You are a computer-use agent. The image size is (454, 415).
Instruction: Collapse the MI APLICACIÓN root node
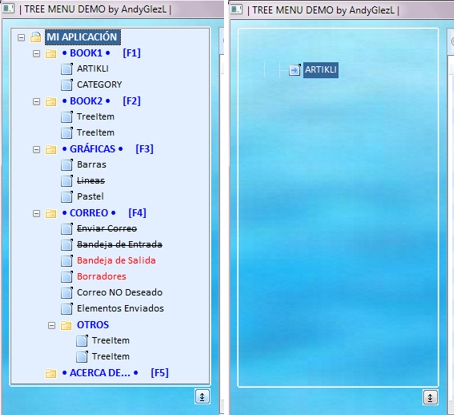pos(21,37)
